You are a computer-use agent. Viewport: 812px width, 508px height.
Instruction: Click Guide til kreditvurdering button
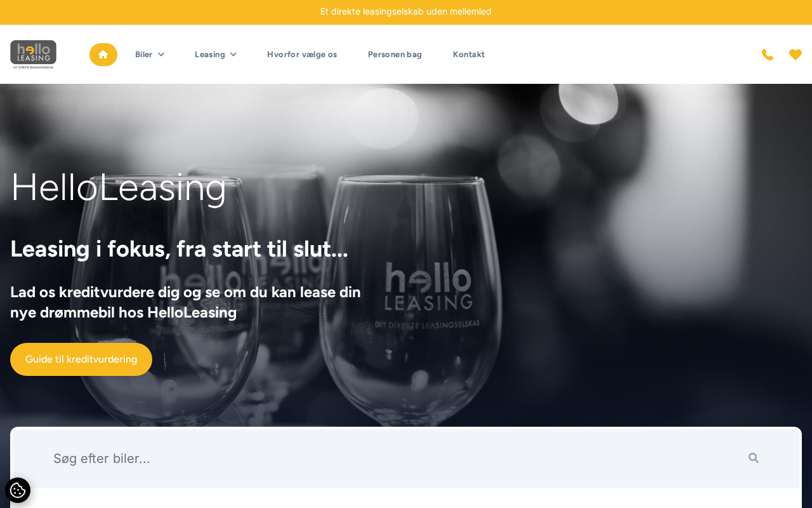(81, 359)
